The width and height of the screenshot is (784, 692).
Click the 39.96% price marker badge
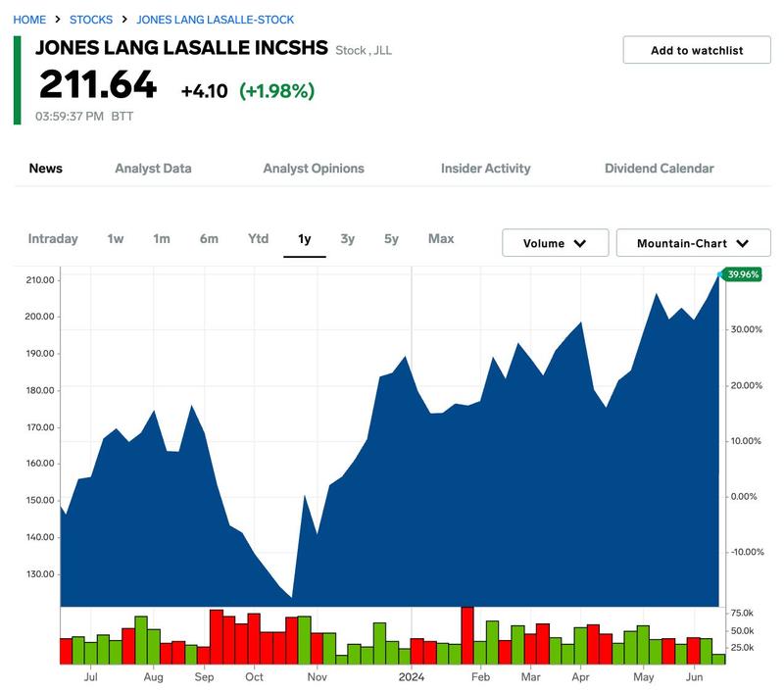tap(743, 274)
